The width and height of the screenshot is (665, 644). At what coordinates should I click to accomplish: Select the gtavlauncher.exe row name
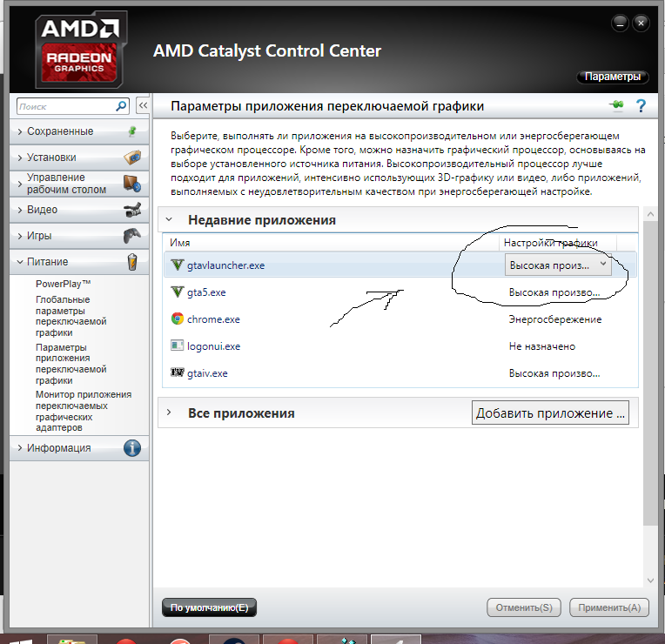click(225, 265)
